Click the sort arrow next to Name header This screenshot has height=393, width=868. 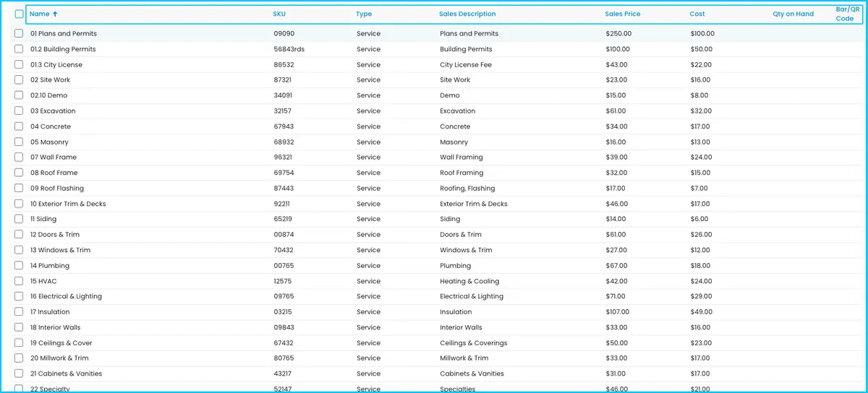[x=56, y=14]
